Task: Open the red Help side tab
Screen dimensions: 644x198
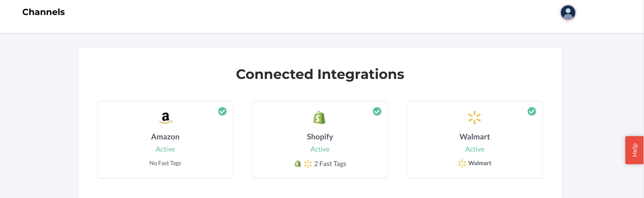Action: [634, 150]
